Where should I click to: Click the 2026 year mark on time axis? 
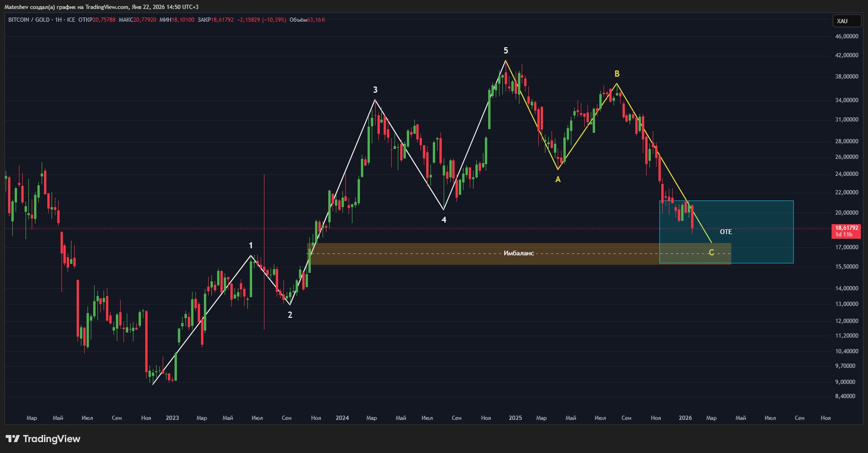click(685, 418)
